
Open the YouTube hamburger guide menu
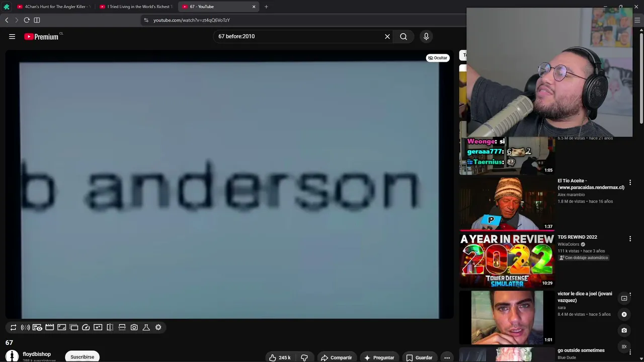(x=12, y=36)
